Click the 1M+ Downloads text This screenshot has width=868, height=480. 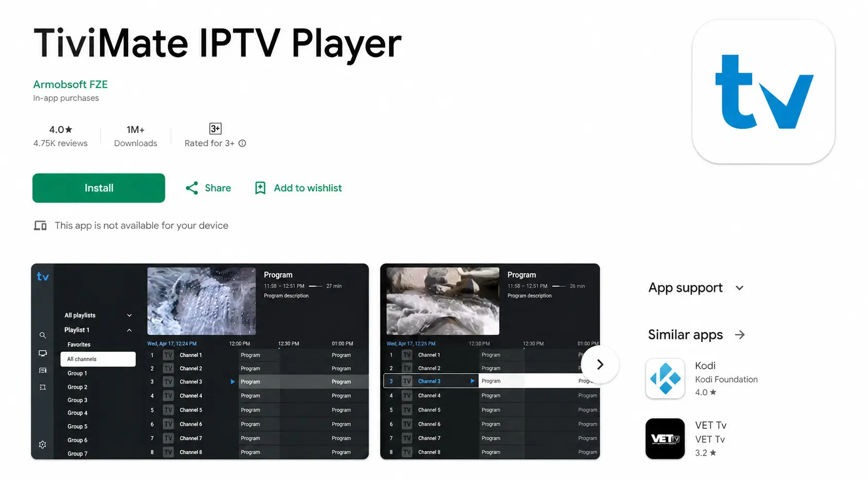(x=136, y=136)
